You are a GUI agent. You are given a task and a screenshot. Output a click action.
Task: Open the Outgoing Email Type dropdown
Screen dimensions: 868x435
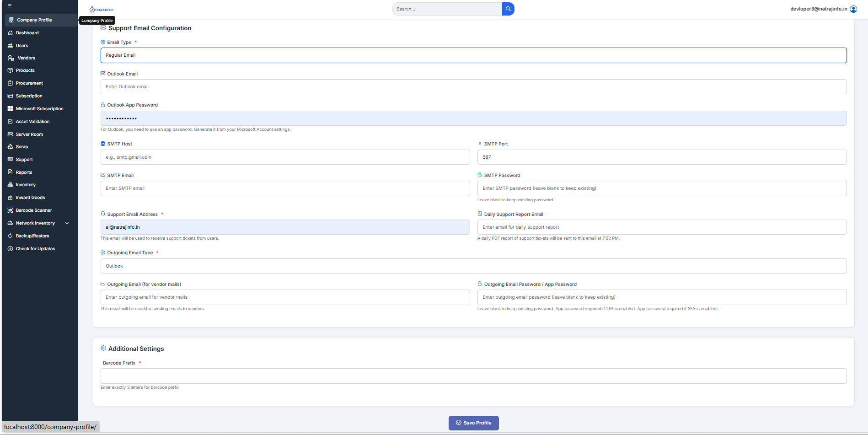point(473,266)
